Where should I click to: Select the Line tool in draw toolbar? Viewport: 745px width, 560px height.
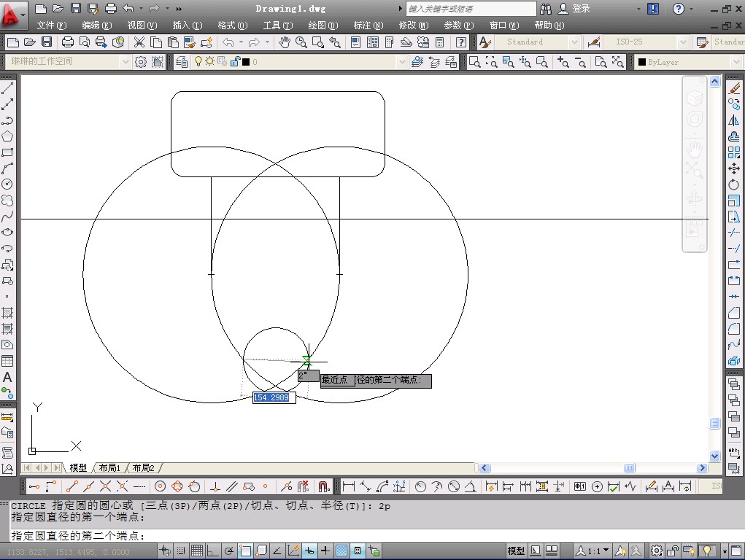(x=7, y=88)
